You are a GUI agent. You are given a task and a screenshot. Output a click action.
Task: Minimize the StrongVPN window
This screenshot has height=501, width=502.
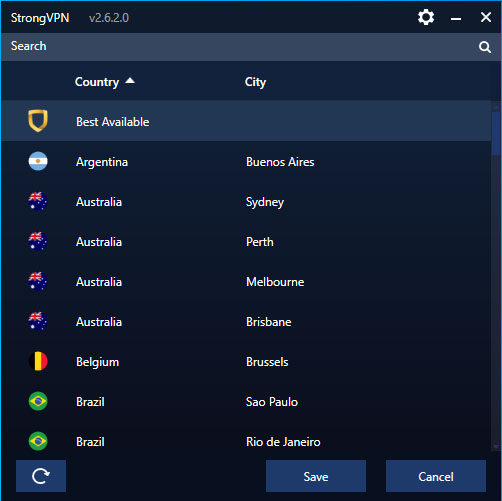point(456,19)
